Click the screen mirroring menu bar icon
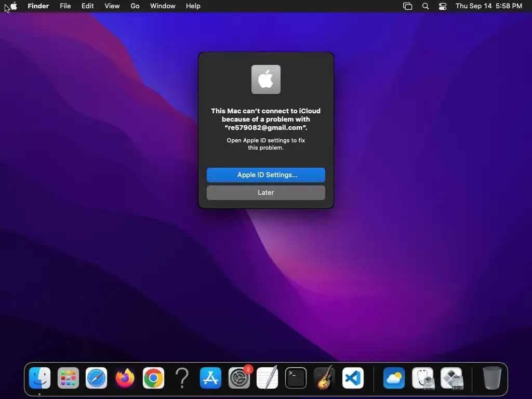The height and width of the screenshot is (399, 532). [x=407, y=6]
